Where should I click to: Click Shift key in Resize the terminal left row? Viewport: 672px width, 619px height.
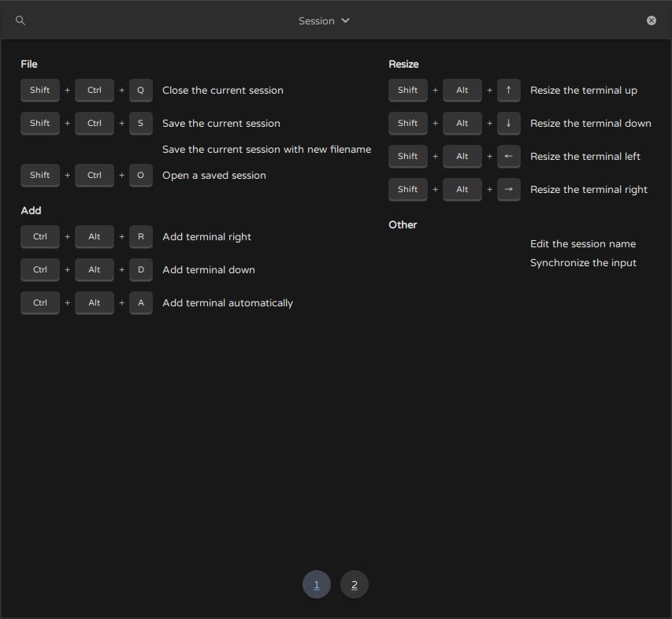pyautogui.click(x=407, y=156)
